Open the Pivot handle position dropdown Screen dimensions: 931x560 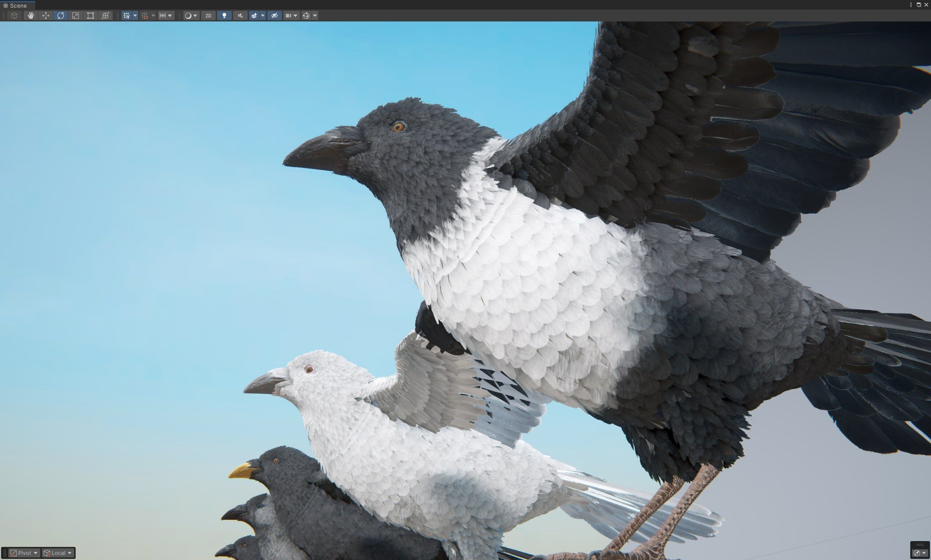click(x=24, y=553)
